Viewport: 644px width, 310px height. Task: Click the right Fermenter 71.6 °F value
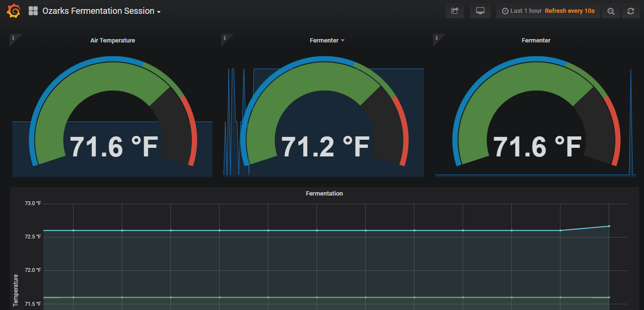[537, 147]
